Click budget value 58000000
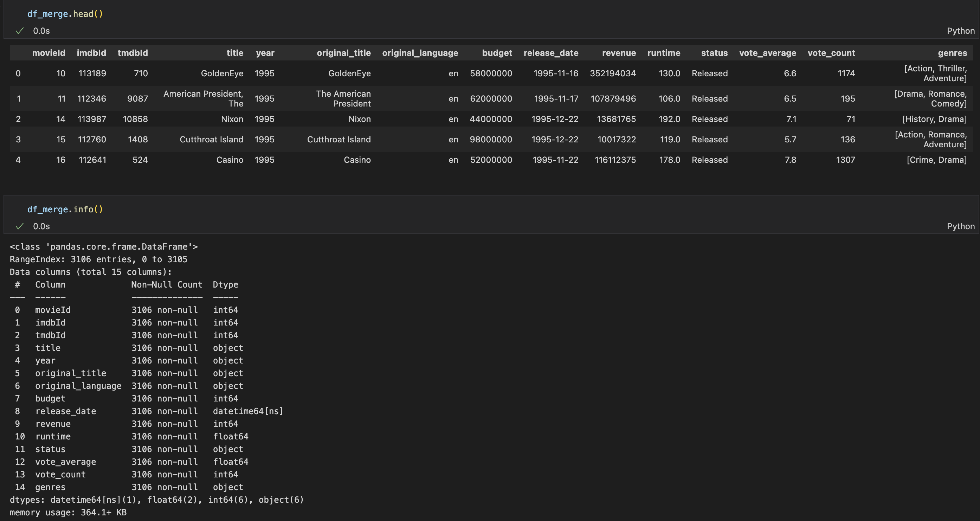The width and height of the screenshot is (980, 521). click(491, 73)
